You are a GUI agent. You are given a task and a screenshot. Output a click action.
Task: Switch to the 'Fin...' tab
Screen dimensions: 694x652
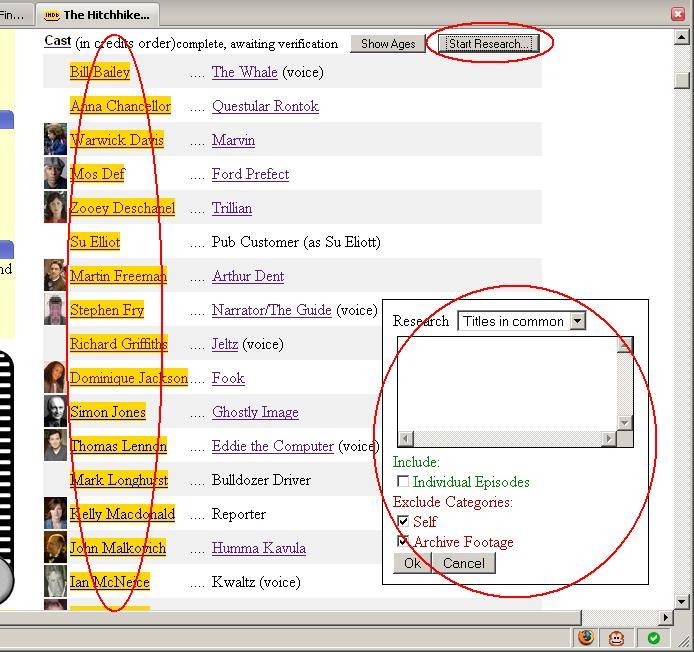[x=15, y=15]
